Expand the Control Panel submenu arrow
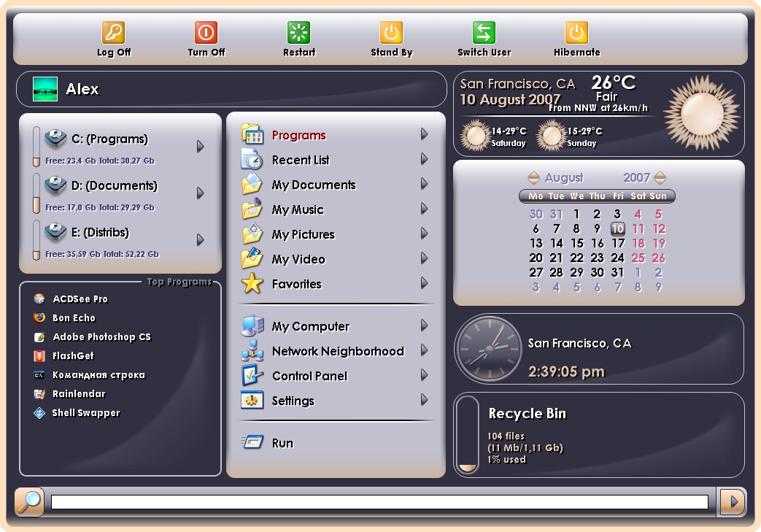The height and width of the screenshot is (532, 761). click(x=424, y=374)
